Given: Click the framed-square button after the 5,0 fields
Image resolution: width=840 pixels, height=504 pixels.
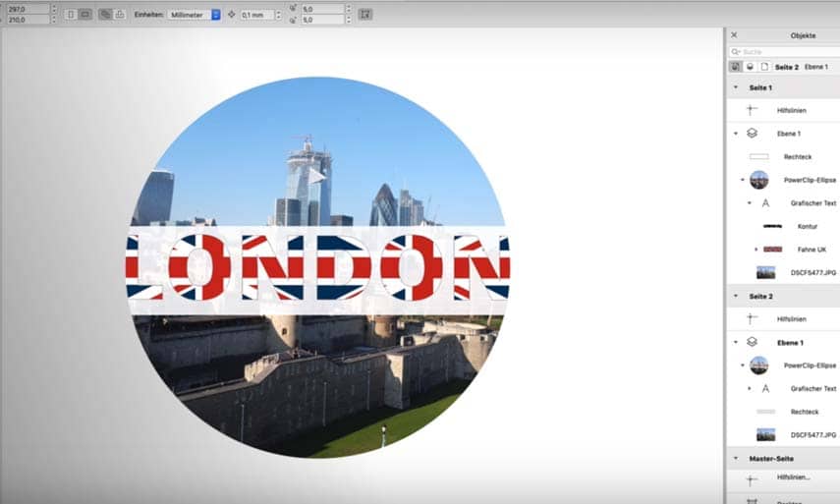Looking at the screenshot, I should pos(365,15).
